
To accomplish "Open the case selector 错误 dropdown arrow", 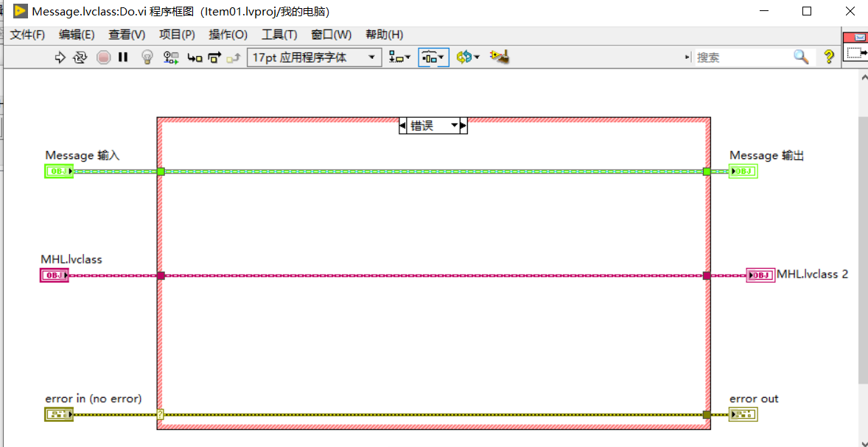I will [x=454, y=126].
